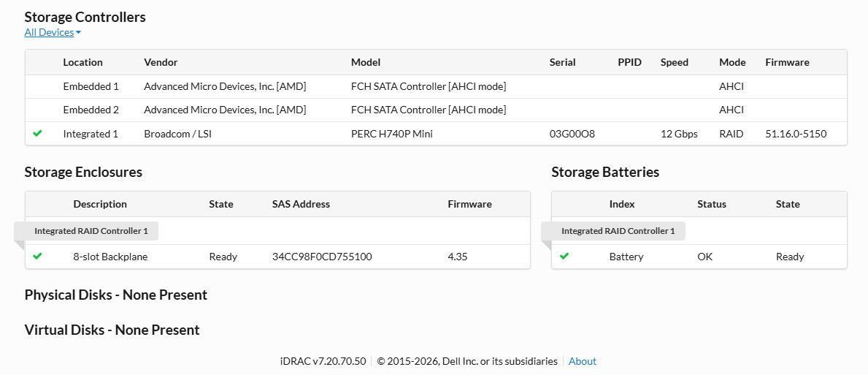Image resolution: width=868 pixels, height=375 pixels.
Task: Click the Integrated 1 controller green checkmark
Action: [38, 134]
